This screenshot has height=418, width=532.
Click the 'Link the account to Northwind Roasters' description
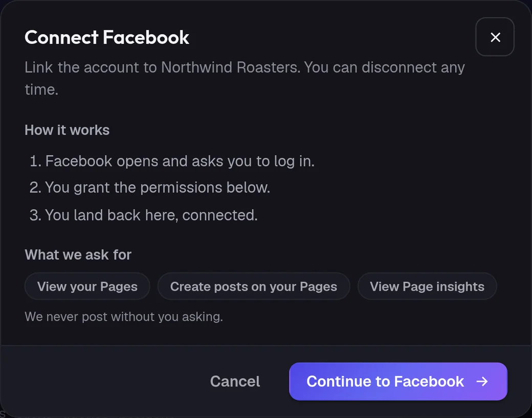[245, 78]
